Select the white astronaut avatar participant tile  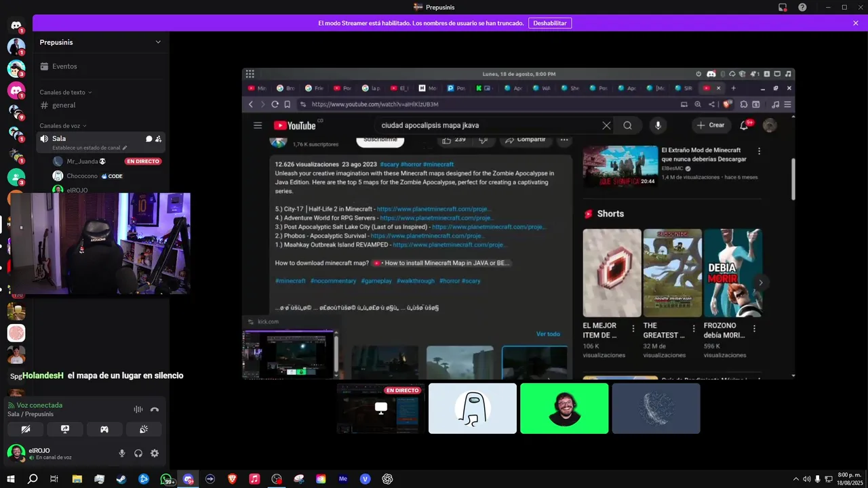[473, 408]
